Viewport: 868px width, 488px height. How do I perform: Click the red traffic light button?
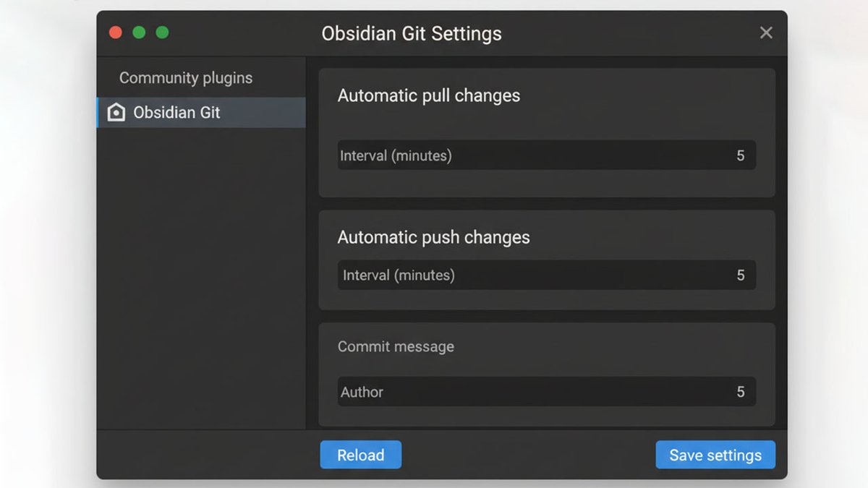pos(116,33)
